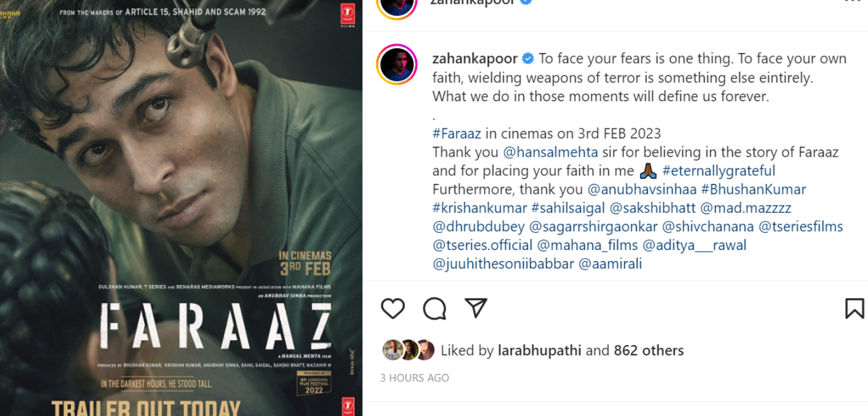This screenshot has height=416, width=868.
Task: View liker avatars next to Liked by
Action: (408, 350)
